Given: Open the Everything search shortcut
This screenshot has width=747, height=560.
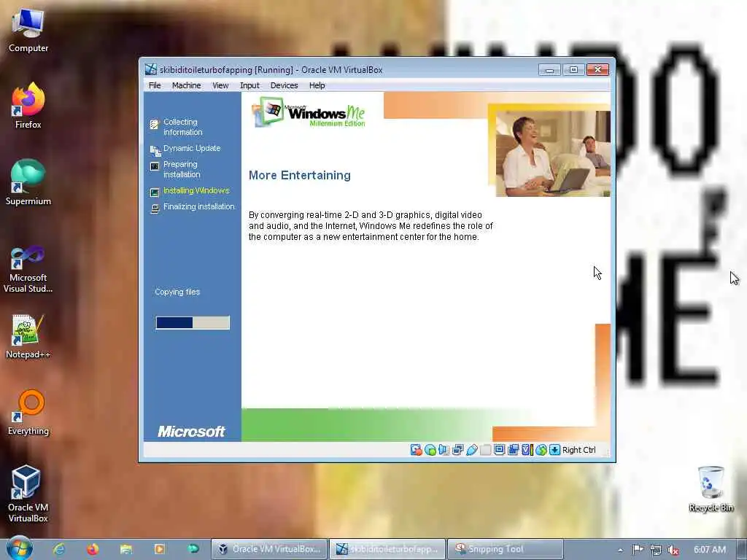Looking at the screenshot, I should [28, 413].
